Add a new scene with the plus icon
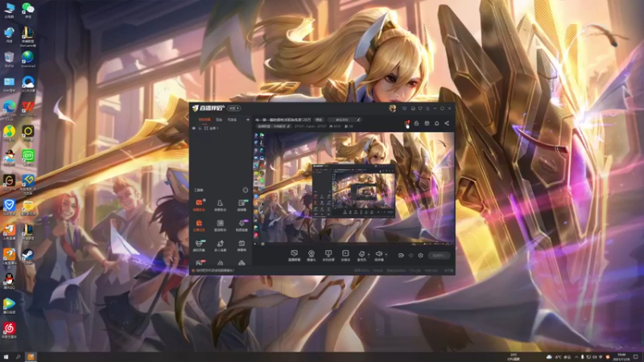The height and width of the screenshot is (362, 644). [248, 119]
